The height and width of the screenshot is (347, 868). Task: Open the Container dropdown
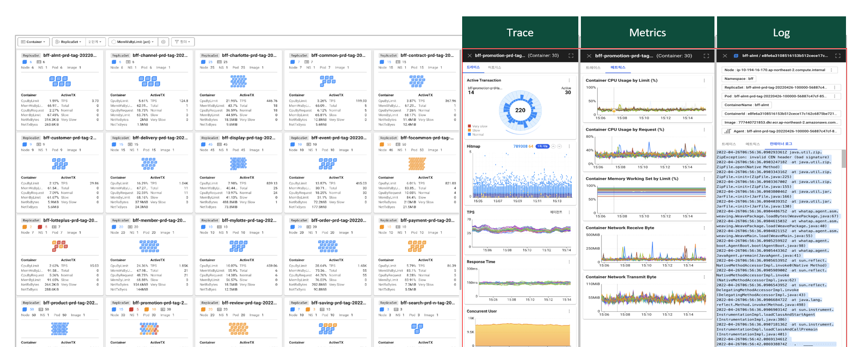pos(33,42)
